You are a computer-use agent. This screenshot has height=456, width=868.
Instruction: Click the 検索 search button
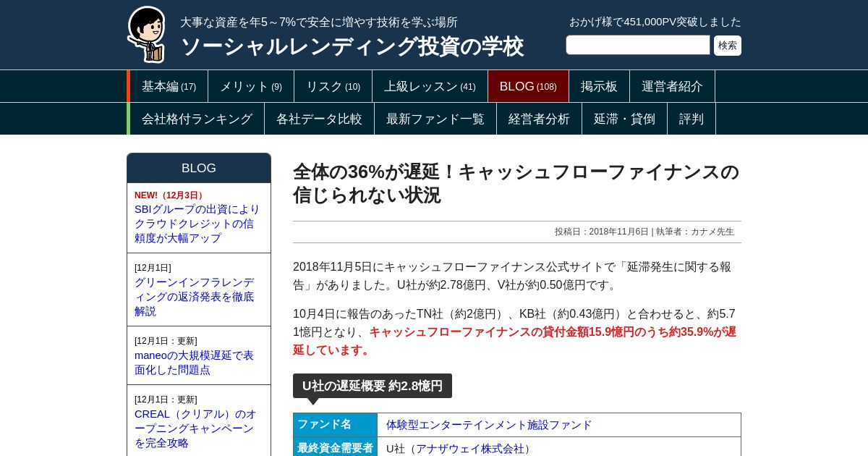(x=728, y=46)
